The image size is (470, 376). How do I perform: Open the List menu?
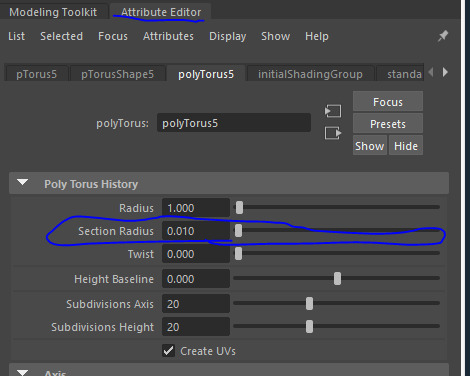click(x=16, y=36)
